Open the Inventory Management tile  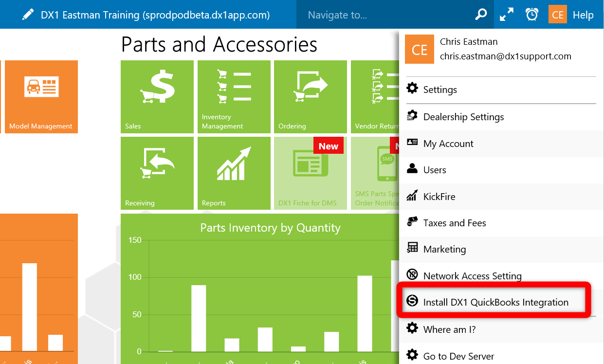point(234,97)
